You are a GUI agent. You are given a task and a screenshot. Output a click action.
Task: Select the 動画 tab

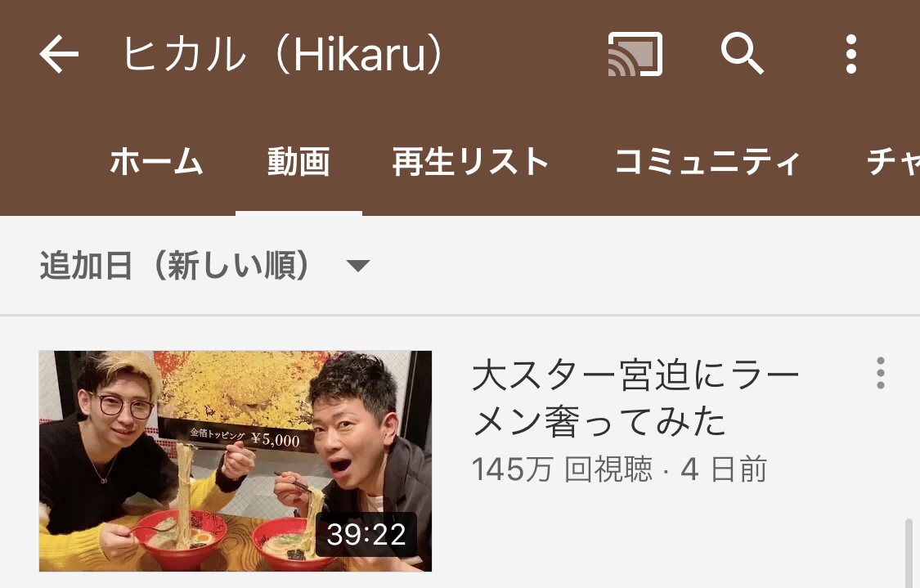(x=298, y=161)
